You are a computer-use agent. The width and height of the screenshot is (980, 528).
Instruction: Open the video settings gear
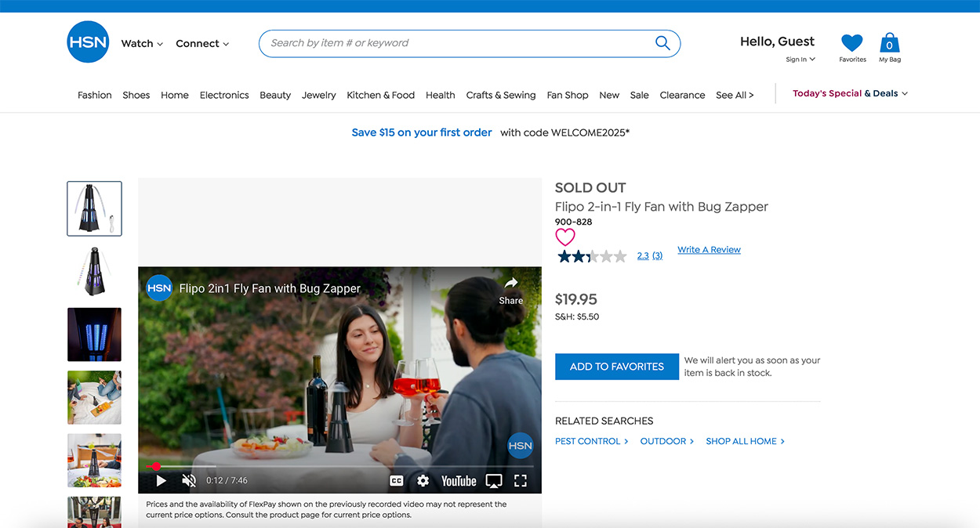click(x=423, y=481)
